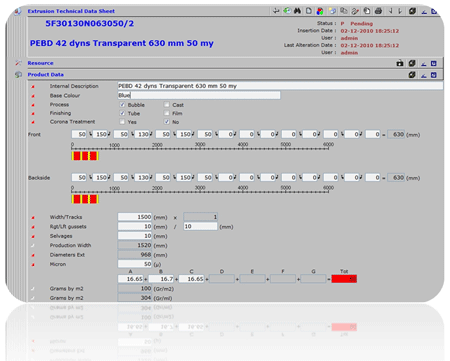This screenshot has height=361, width=450.
Task: Click the red Tot total field
Action: 344,279
